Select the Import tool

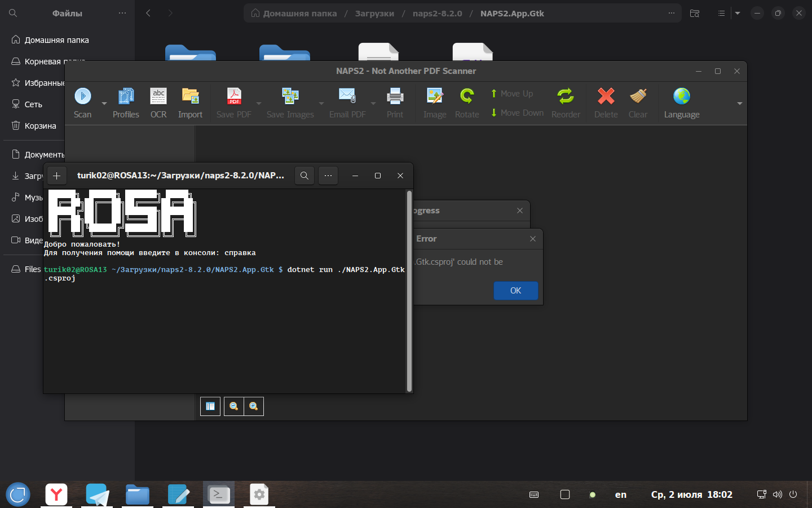190,97
